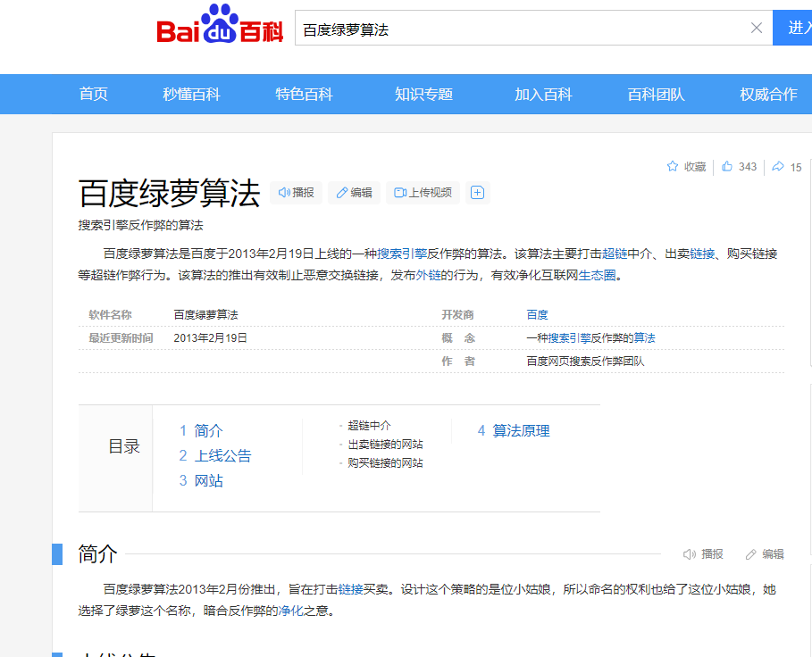The width and height of the screenshot is (812, 657).
Task: Click the thumbs-up like icon (343)
Action: pos(727,166)
